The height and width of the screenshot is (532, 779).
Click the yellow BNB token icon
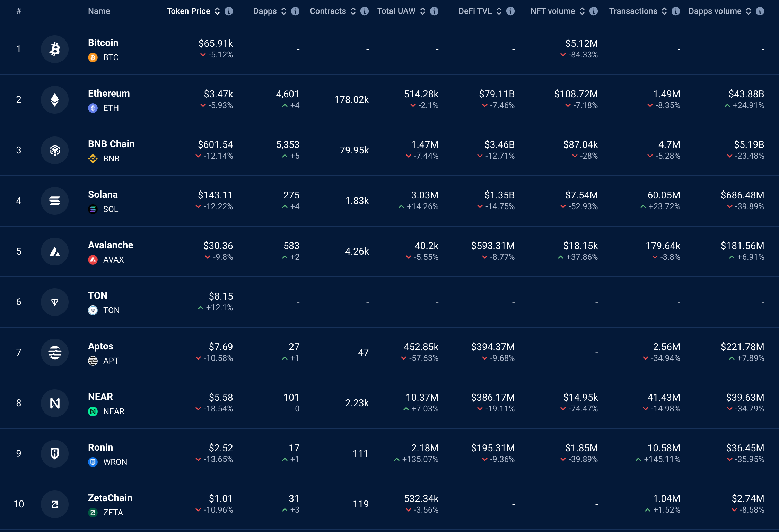coord(93,159)
